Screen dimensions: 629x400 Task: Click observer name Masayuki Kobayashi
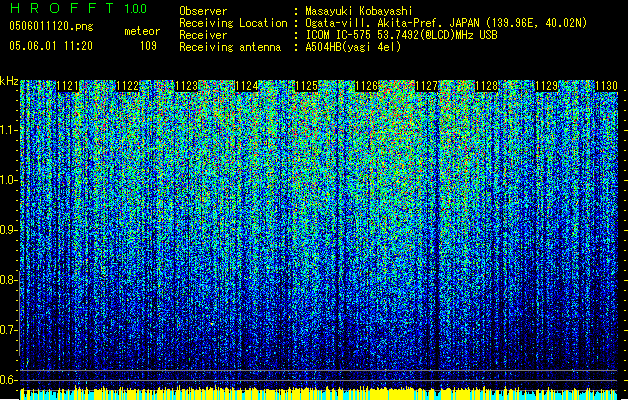pyautogui.click(x=359, y=11)
